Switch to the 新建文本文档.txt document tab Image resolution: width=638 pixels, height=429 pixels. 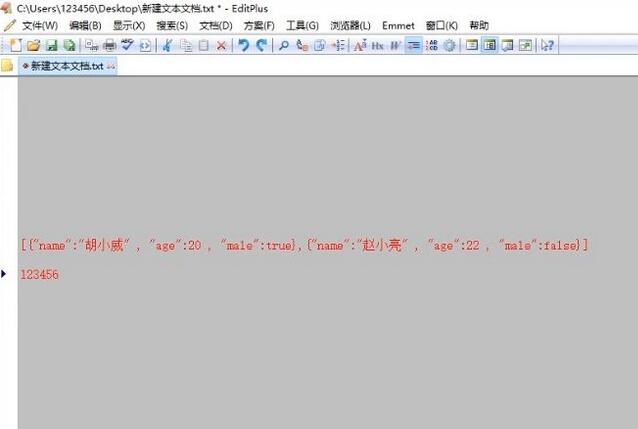(x=67, y=66)
